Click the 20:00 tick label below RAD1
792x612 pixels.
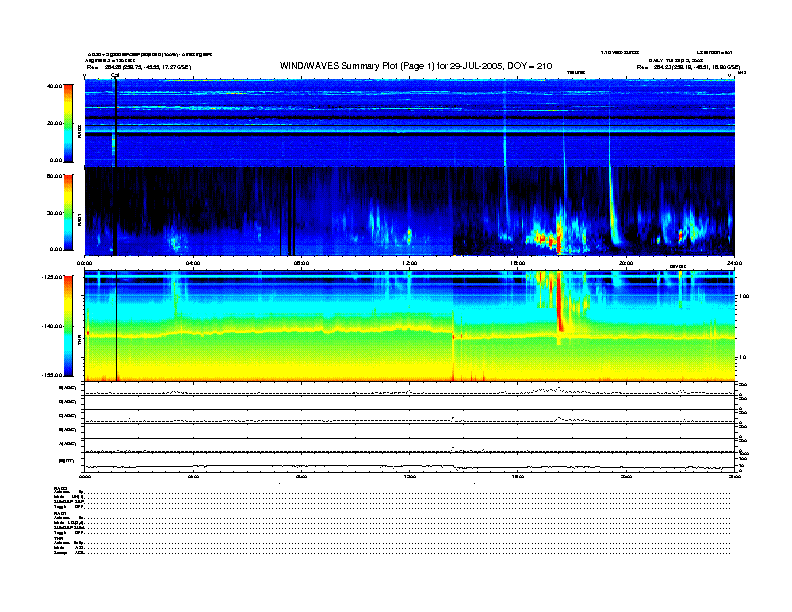(x=626, y=263)
